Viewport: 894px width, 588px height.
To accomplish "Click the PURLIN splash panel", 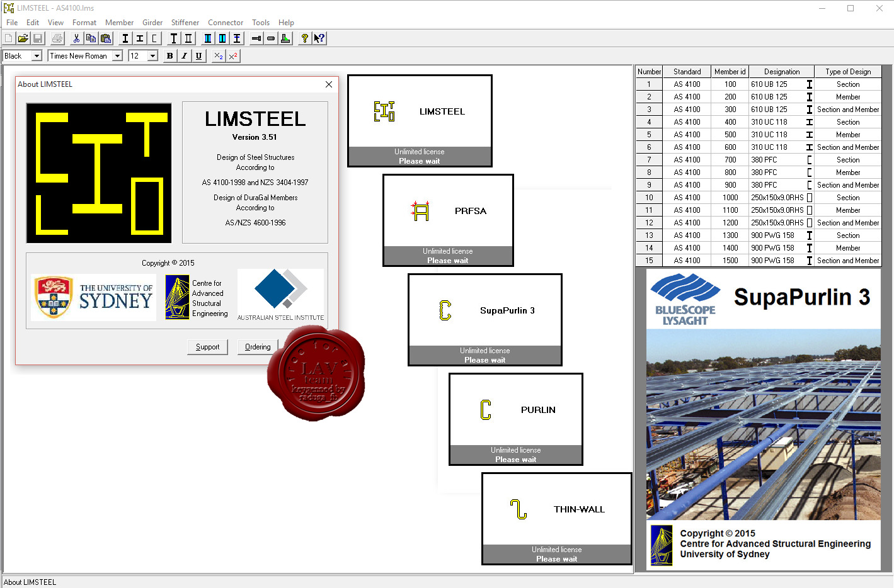I will (x=516, y=419).
